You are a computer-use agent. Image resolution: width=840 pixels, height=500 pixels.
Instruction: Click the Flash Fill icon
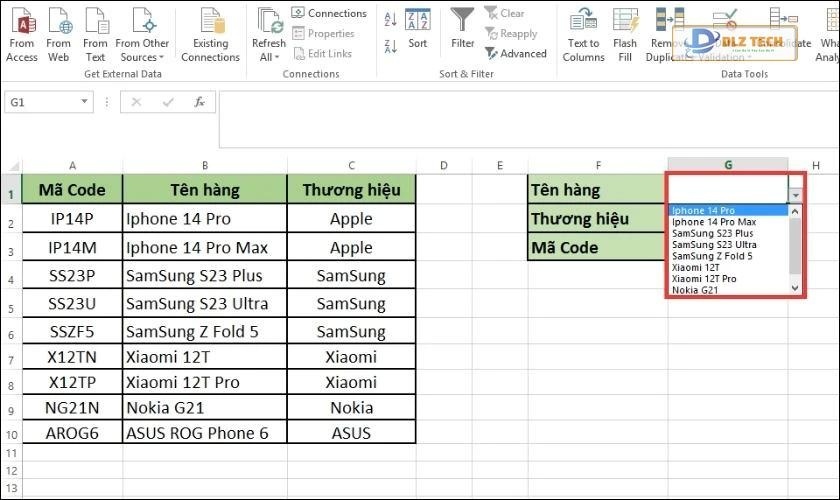pyautogui.click(x=625, y=22)
